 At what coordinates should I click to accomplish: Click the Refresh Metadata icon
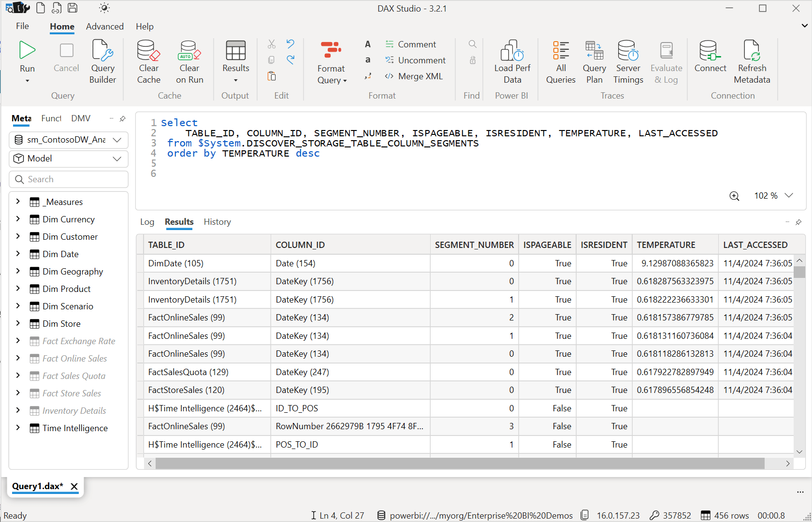click(x=752, y=50)
